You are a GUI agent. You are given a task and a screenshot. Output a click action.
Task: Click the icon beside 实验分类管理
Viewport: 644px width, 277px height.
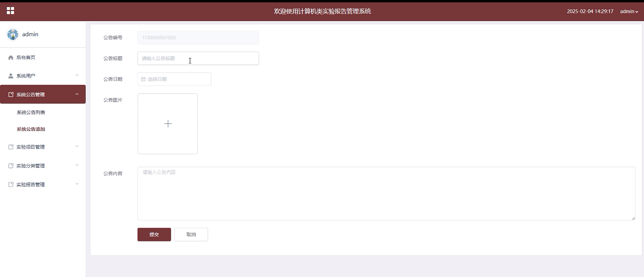point(11,166)
